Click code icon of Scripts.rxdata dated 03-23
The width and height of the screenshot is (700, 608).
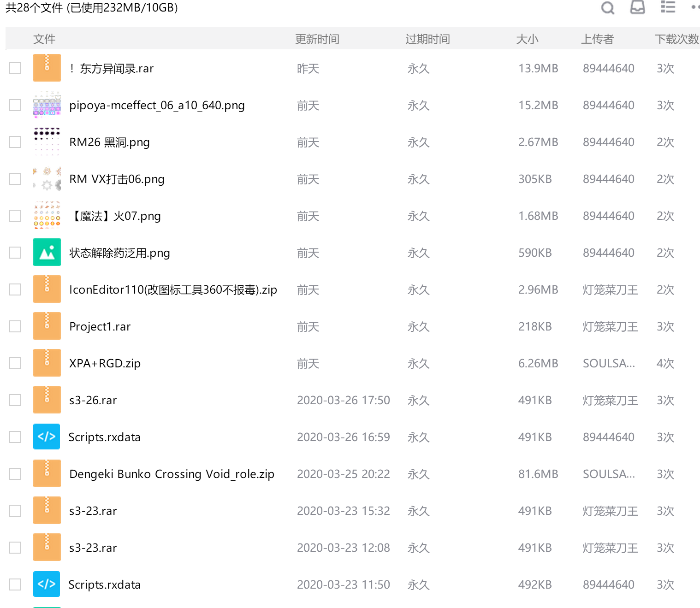point(47,584)
